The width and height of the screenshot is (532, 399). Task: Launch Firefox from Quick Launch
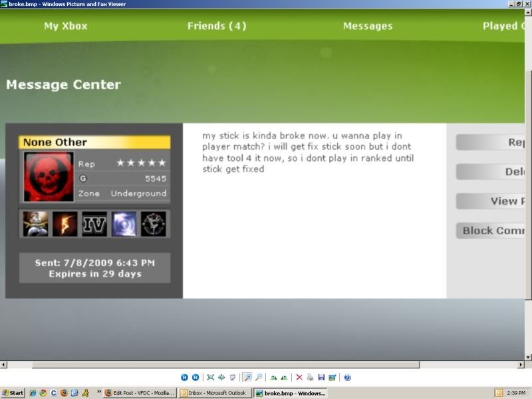64,393
